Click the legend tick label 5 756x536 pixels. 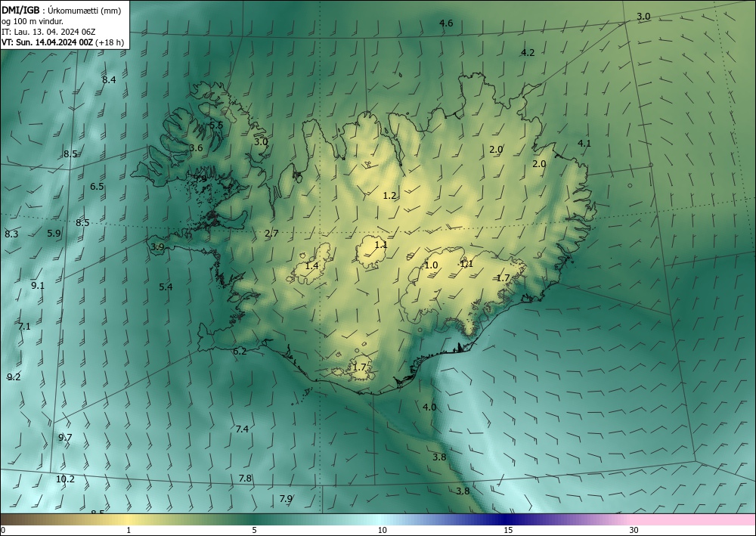click(x=254, y=530)
